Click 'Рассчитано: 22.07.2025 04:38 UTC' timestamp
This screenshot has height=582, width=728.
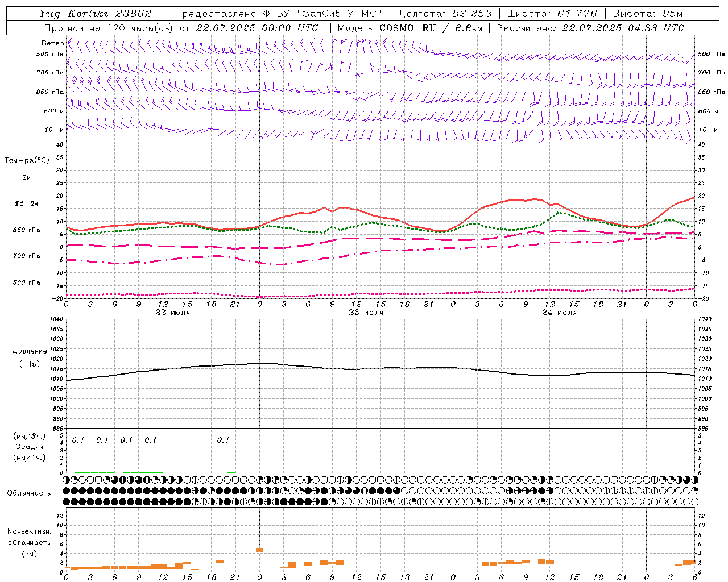590,28
